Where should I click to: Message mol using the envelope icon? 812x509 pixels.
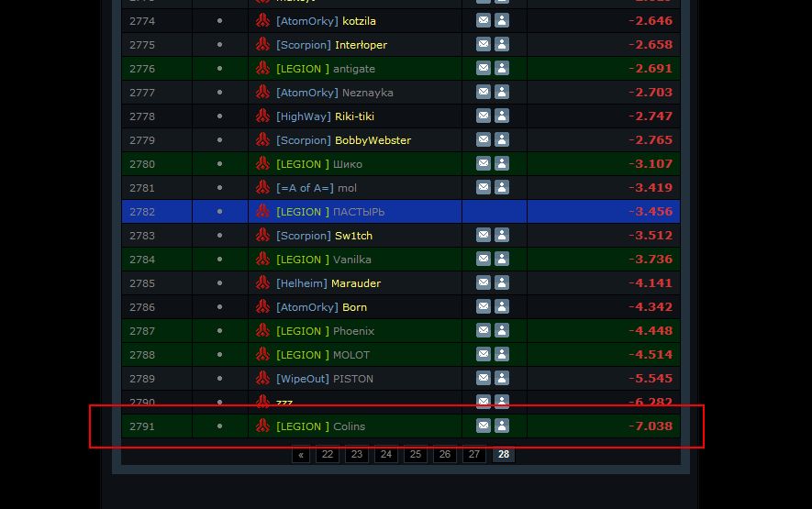[484, 187]
